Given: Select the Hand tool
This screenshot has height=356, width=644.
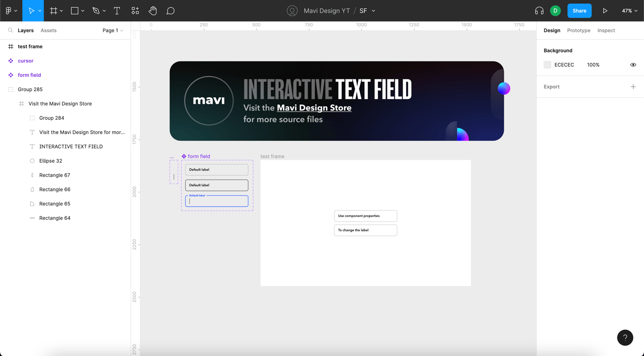Looking at the screenshot, I should 153,11.
